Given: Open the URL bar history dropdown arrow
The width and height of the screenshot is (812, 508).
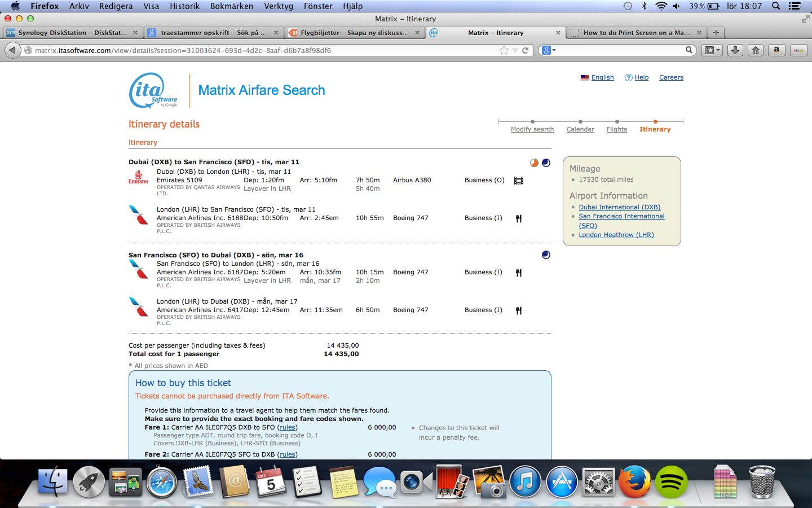Looking at the screenshot, I should pos(515,50).
